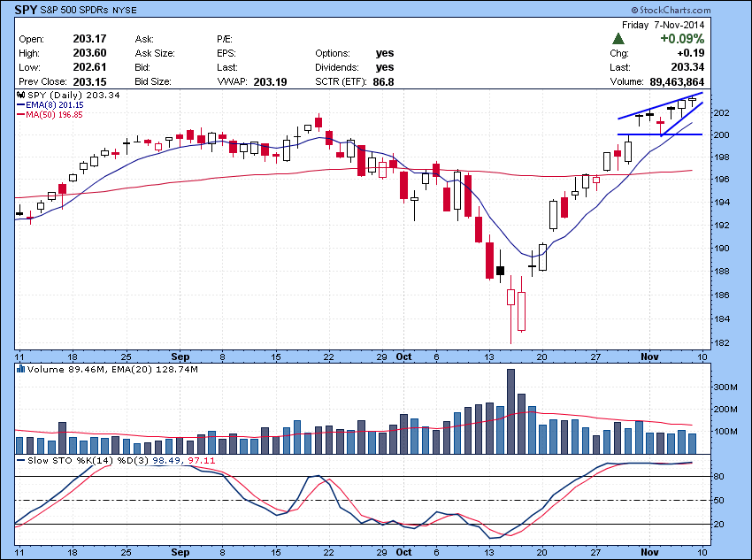The height and width of the screenshot is (560, 752).
Task: Click the horizontal blue support line at 200
Action: point(660,134)
